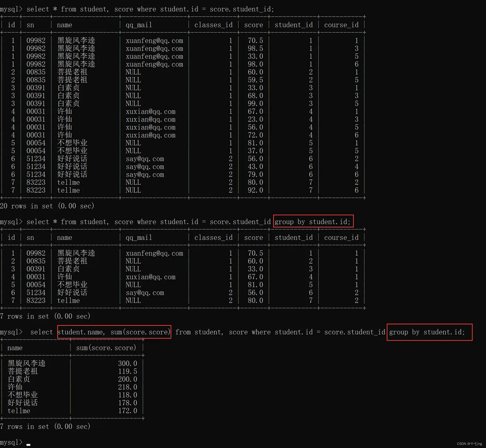Click say@qq.com in the 79.0 score row

pyautogui.click(x=145, y=174)
